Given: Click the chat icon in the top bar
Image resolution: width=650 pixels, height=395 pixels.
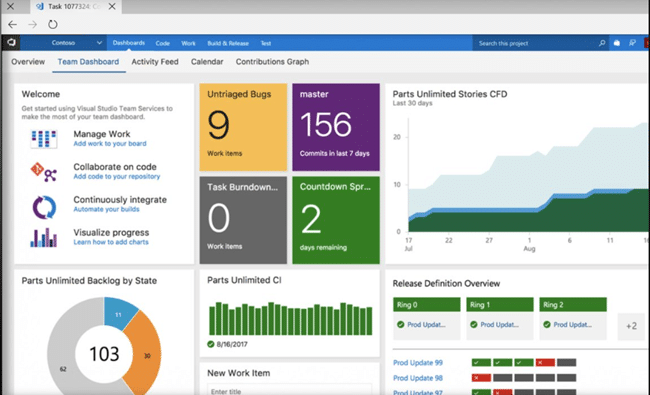Looking at the screenshot, I should (x=633, y=43).
